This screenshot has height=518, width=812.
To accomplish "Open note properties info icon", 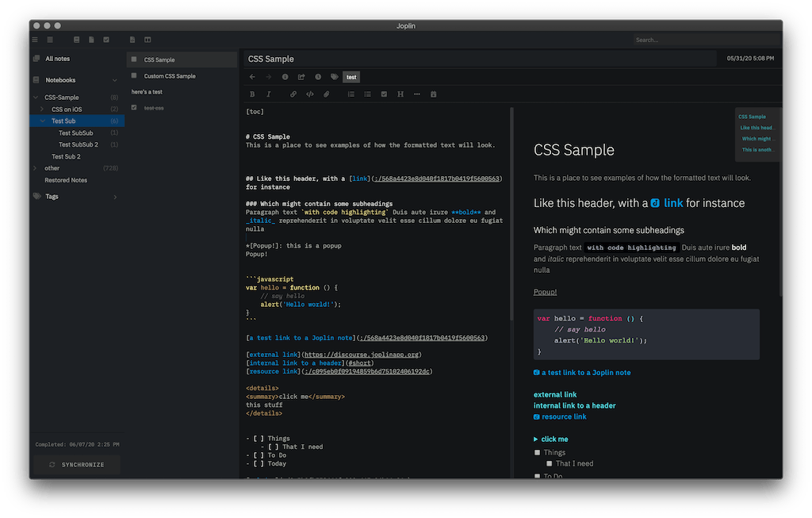I will coord(285,77).
